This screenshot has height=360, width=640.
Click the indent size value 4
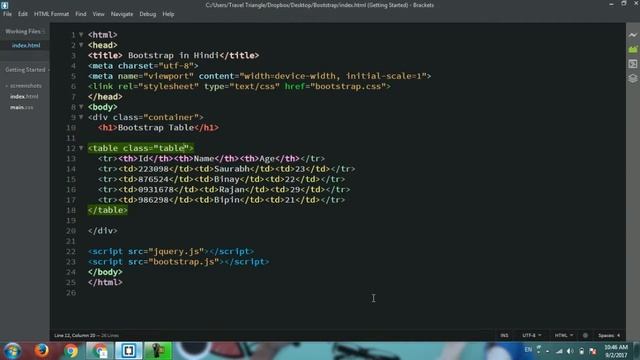[618, 336]
